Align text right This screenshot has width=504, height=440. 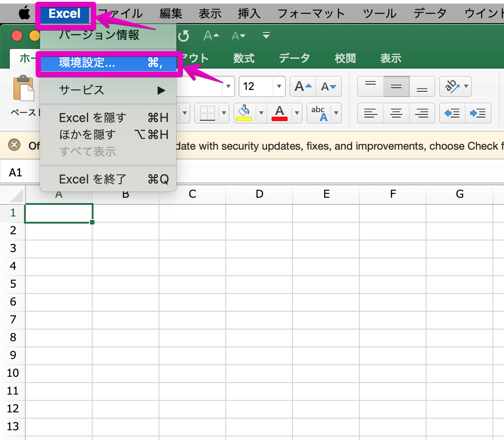[x=422, y=113]
